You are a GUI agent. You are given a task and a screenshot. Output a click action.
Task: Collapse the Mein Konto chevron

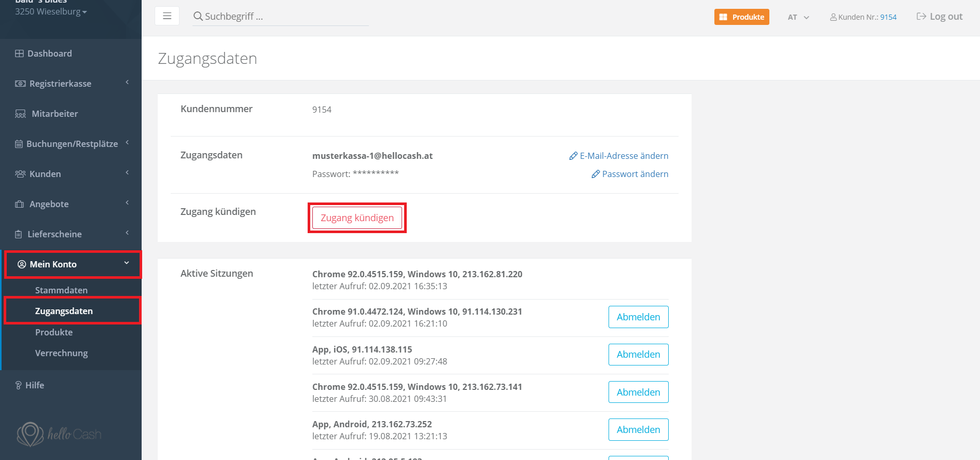click(127, 263)
